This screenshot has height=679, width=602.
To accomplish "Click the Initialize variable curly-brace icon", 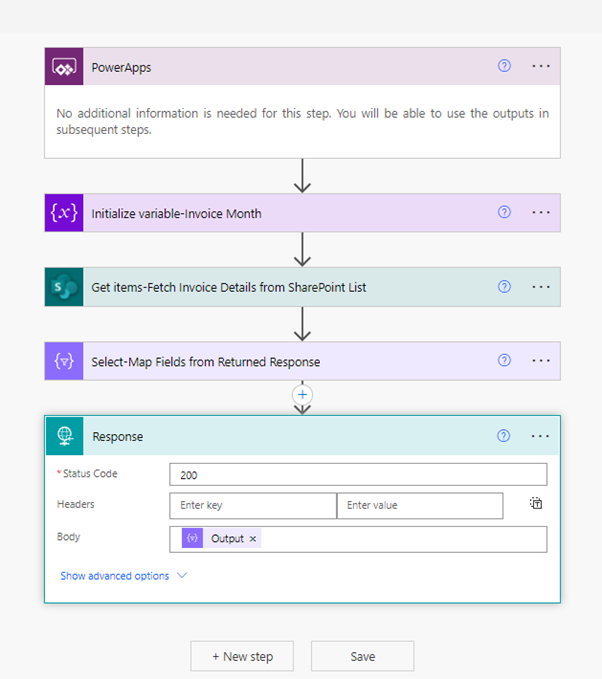I will (x=64, y=213).
